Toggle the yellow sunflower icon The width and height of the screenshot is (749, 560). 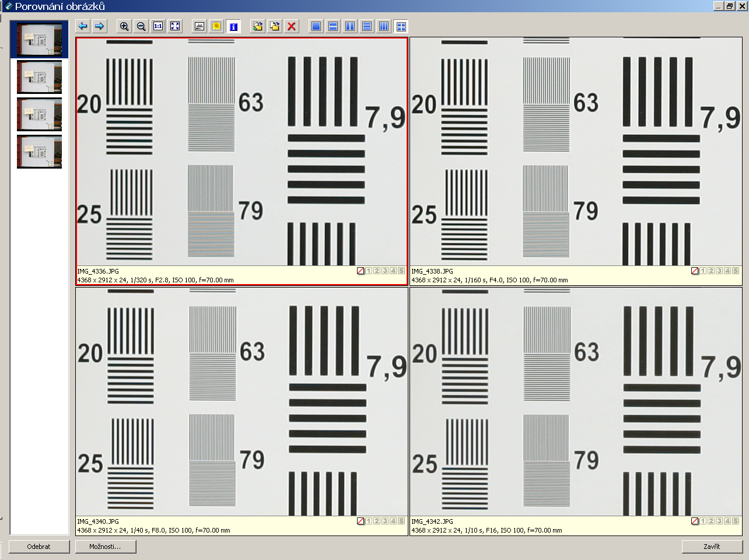[216, 26]
